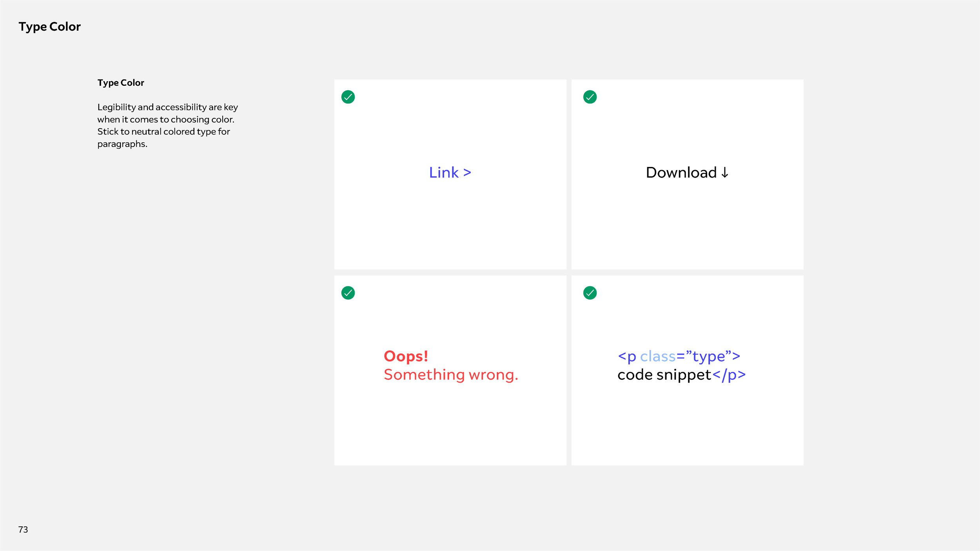980x551 pixels.
Task: Expand the Download example card
Action: [x=687, y=174]
